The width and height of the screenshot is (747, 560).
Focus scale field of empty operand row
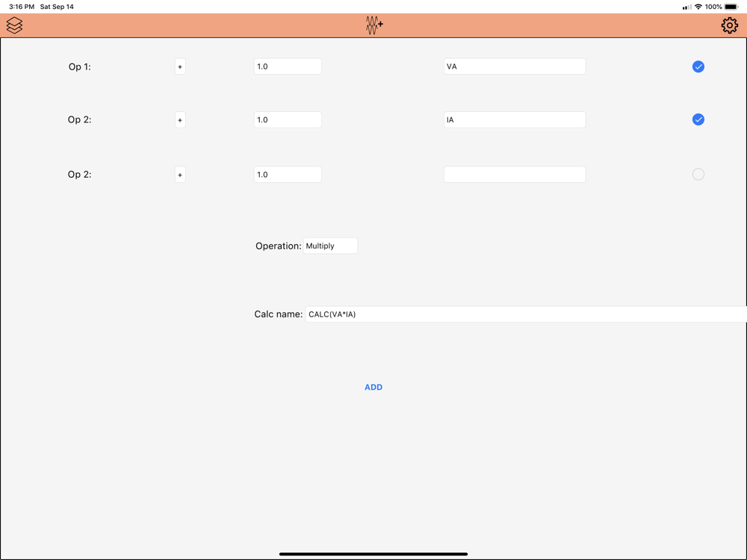[288, 175]
